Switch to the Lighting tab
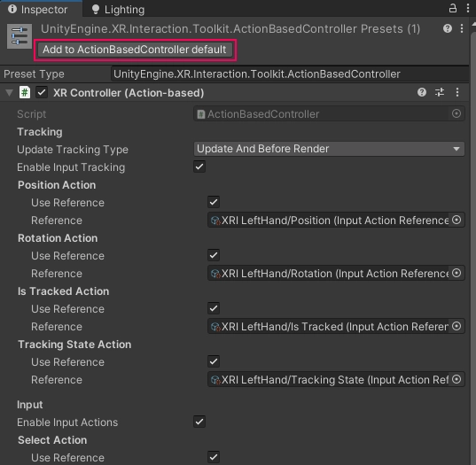The height and width of the screenshot is (465, 476). (119, 10)
